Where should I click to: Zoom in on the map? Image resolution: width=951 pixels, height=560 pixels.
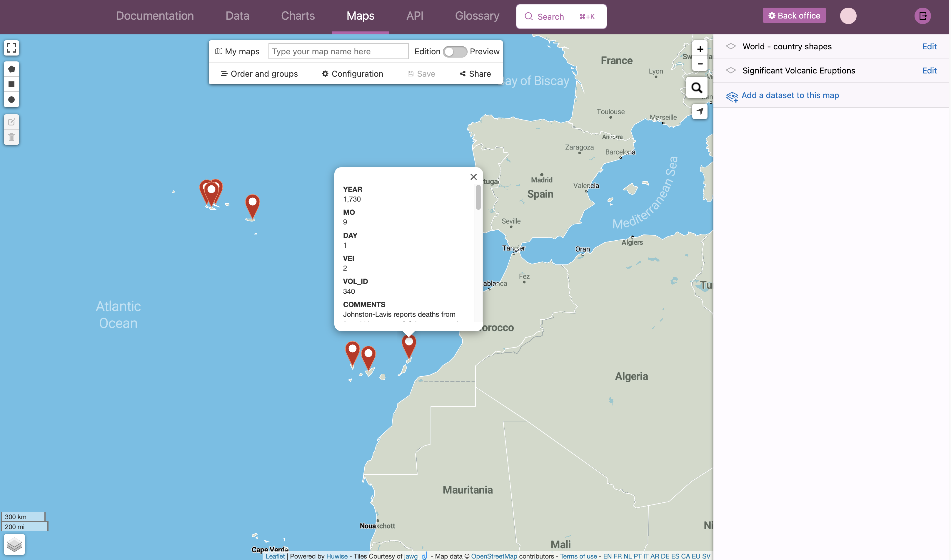point(700,49)
